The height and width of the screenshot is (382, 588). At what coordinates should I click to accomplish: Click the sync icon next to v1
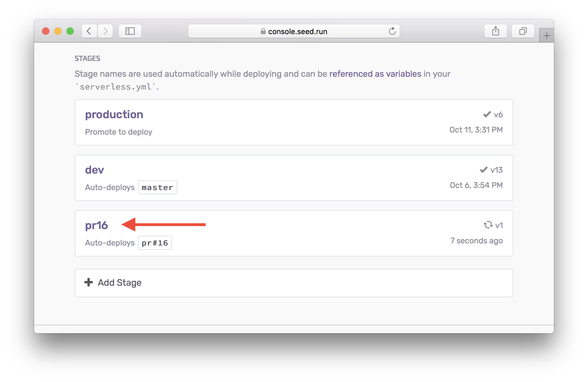tap(487, 225)
